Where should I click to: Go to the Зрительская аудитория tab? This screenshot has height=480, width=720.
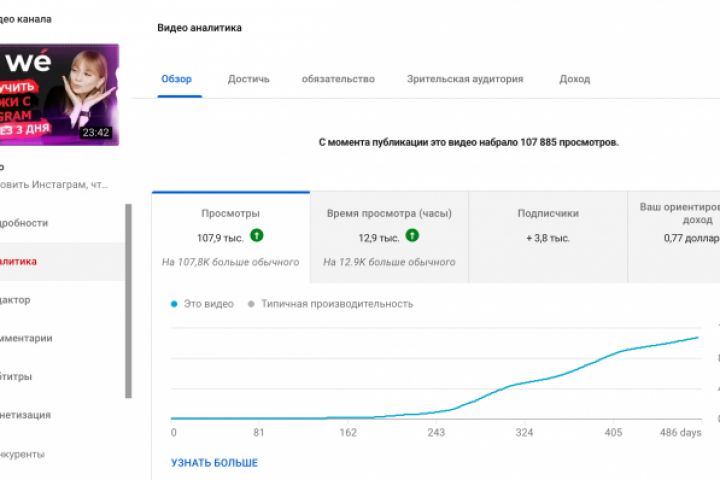(x=465, y=79)
